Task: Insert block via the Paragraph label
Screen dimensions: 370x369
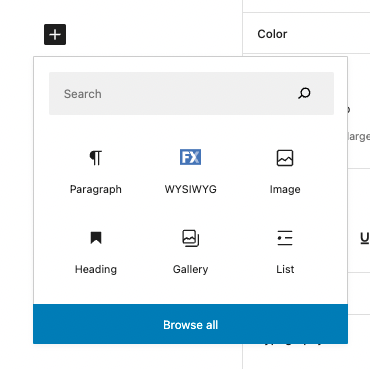Action: click(x=96, y=189)
